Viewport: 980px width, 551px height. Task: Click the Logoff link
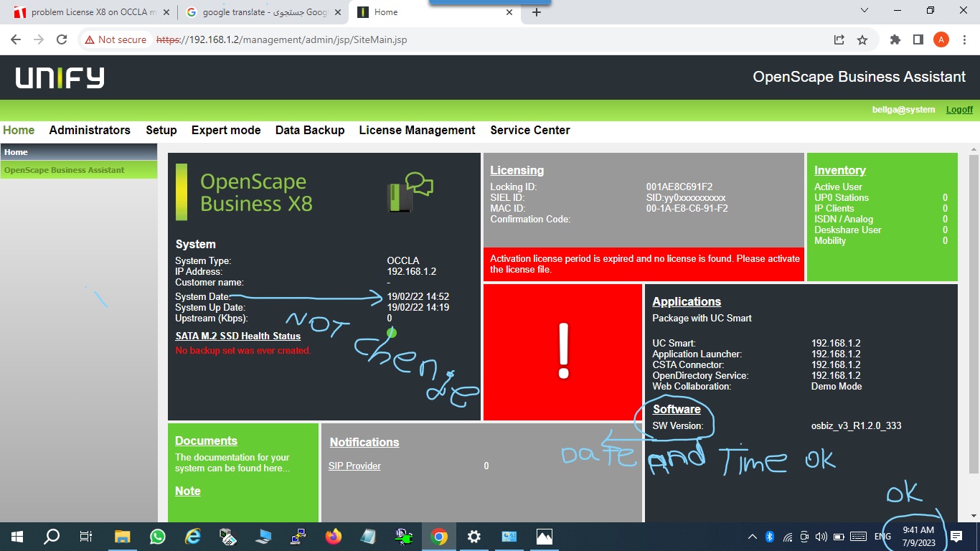point(959,110)
